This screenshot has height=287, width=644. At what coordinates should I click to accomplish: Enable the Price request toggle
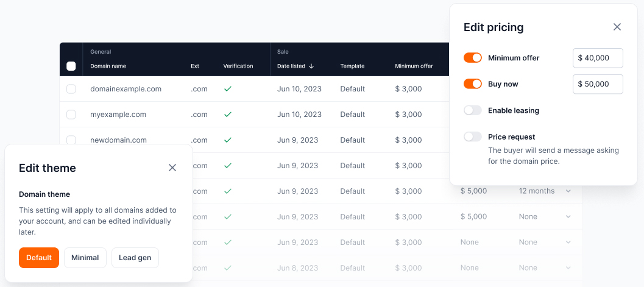coord(473,136)
